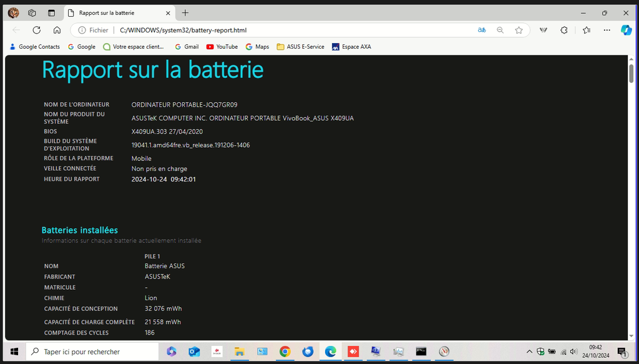Open the Maps bookmark
The image size is (639, 364).
(x=258, y=47)
